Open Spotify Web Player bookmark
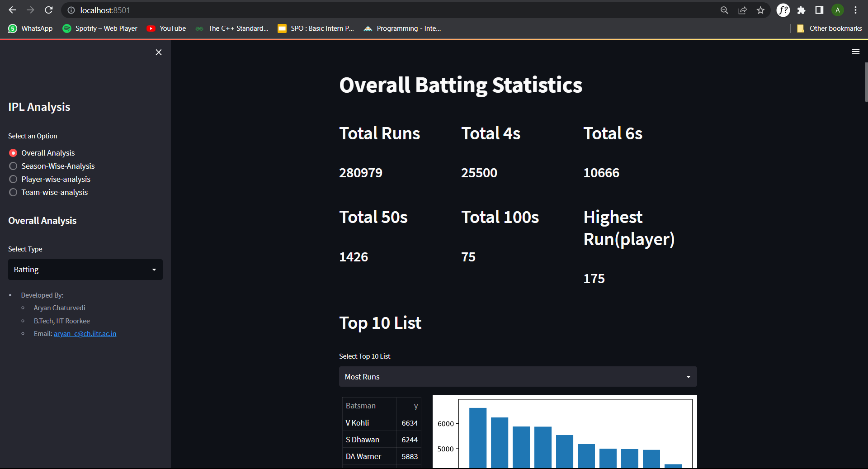The width and height of the screenshot is (868, 469). click(x=99, y=28)
